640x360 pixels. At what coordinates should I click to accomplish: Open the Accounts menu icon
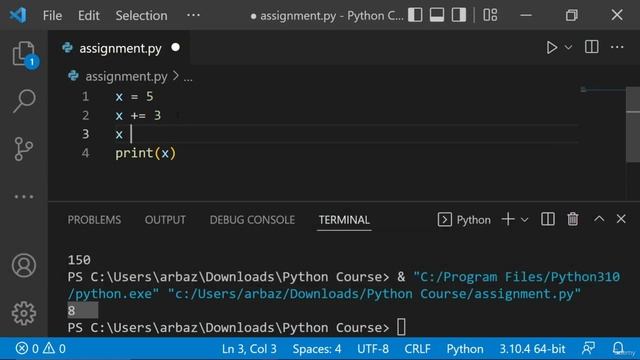point(24,266)
